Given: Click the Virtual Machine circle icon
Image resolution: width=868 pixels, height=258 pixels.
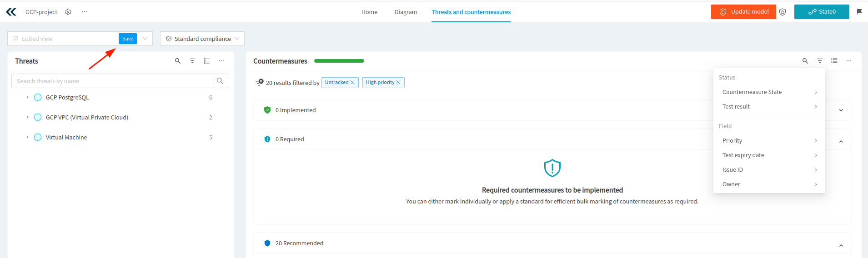Looking at the screenshot, I should coord(38,137).
